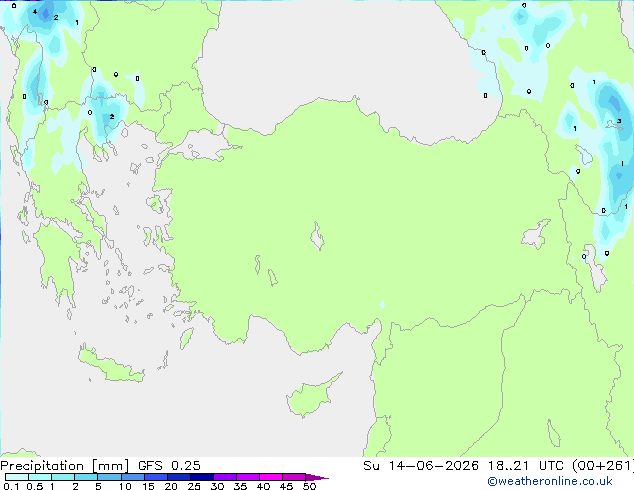634x490 pixels.
Task: Click the '10' legend tick label
Action: coord(125,486)
